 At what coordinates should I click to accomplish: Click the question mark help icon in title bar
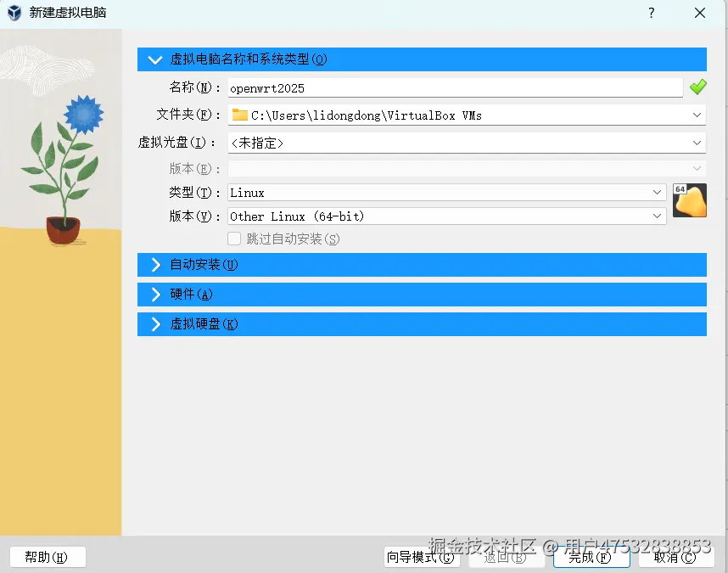click(x=652, y=13)
